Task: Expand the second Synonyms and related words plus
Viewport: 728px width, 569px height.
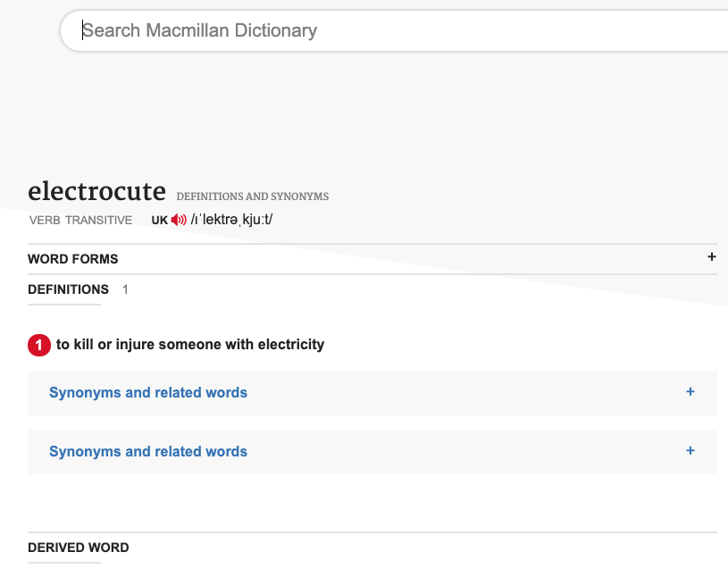Action: 690,451
